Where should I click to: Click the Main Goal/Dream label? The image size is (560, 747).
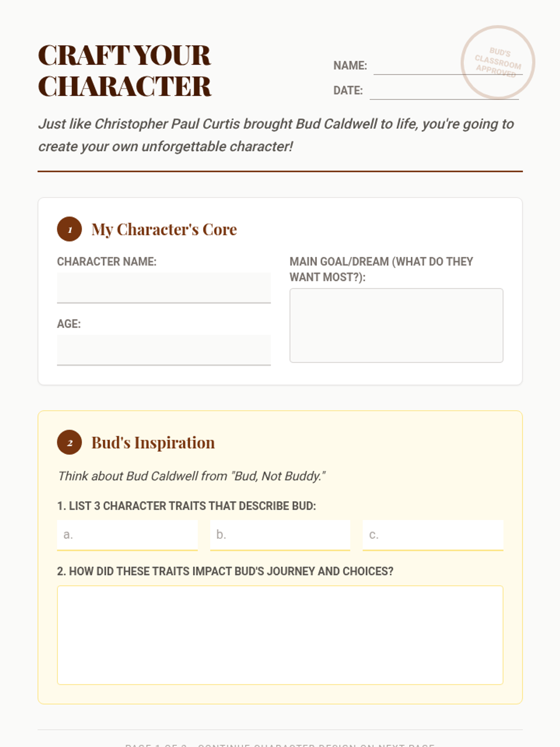click(x=381, y=269)
